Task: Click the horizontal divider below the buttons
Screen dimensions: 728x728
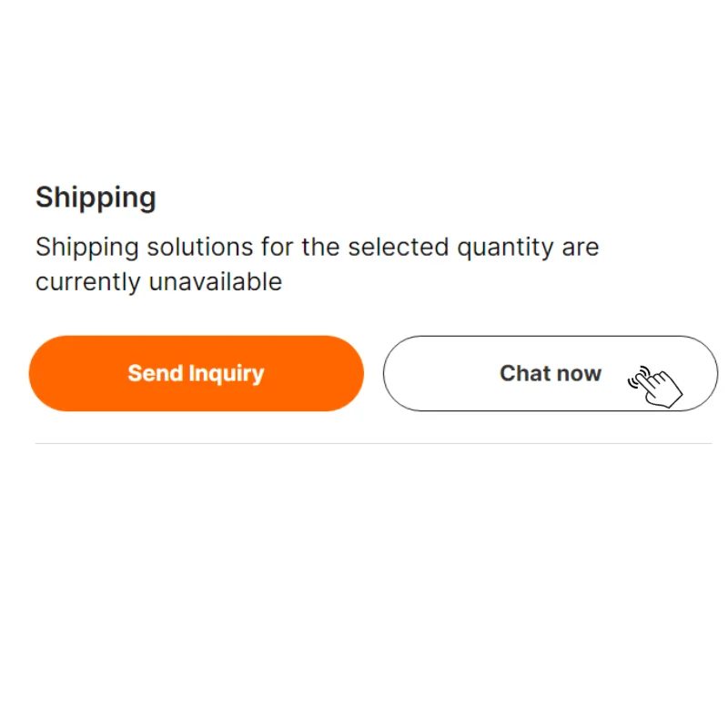Action: pyautogui.click(x=373, y=443)
